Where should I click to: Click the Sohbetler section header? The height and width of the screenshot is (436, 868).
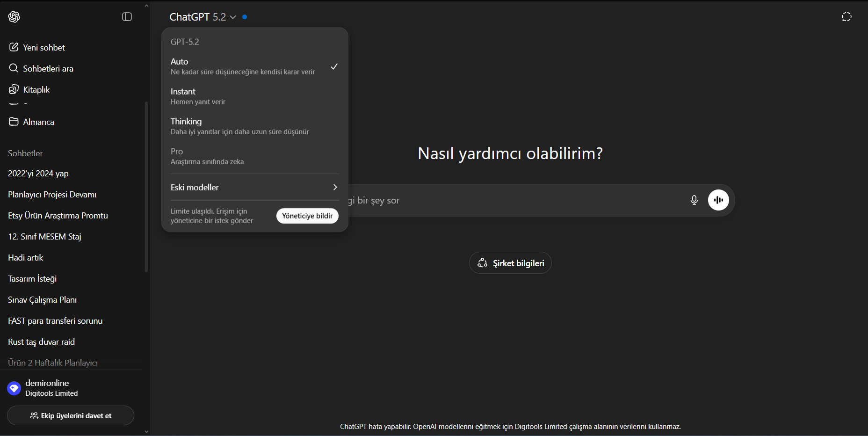pyautogui.click(x=25, y=153)
